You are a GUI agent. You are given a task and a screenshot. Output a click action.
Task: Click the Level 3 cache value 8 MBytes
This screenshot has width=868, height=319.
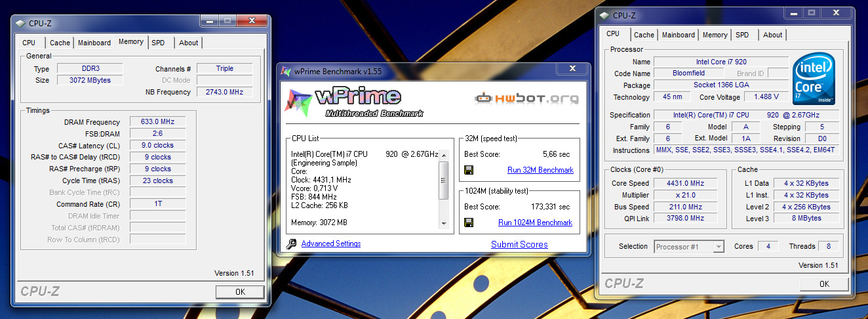click(x=806, y=218)
